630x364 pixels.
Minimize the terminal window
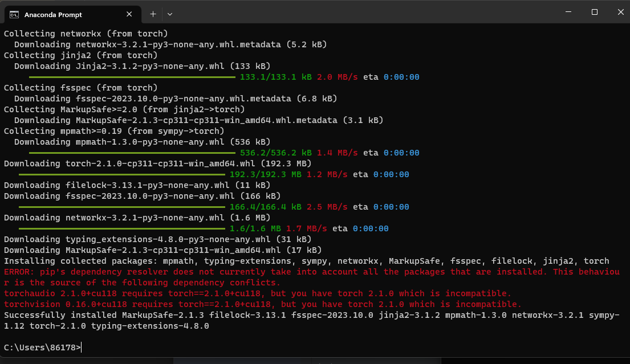click(x=568, y=12)
